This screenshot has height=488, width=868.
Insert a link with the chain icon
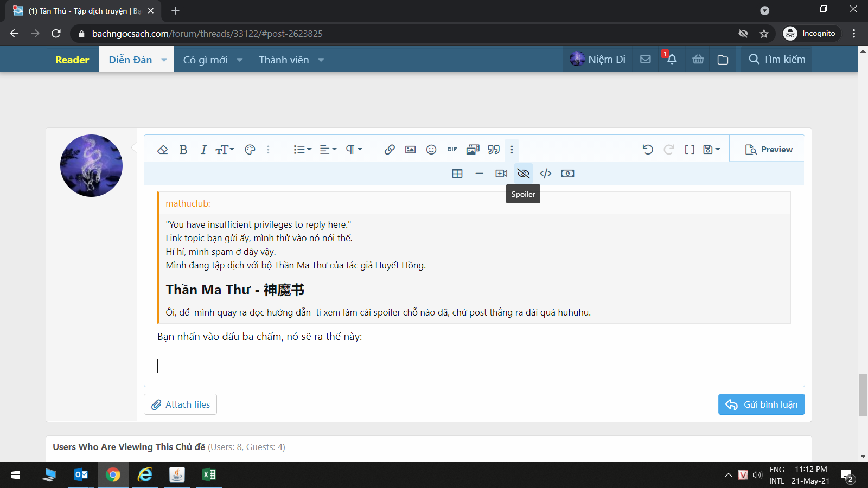pyautogui.click(x=390, y=150)
